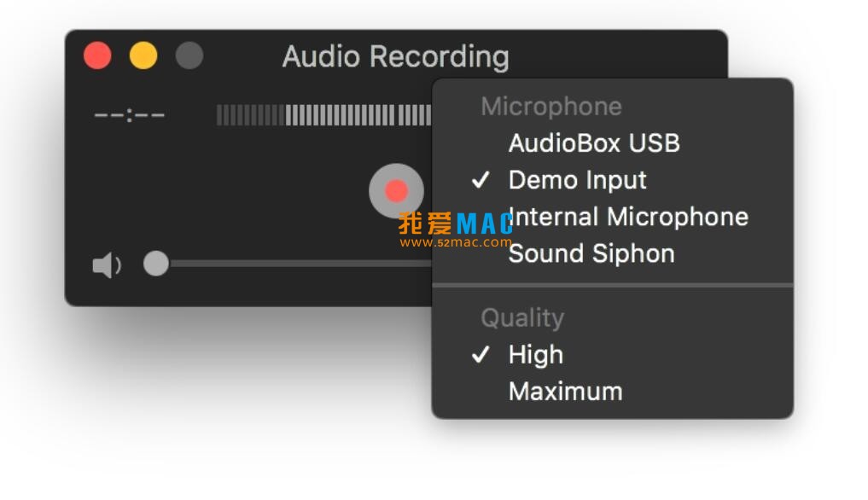Click the Audio Recording title text
868x500 pixels.
(395, 57)
